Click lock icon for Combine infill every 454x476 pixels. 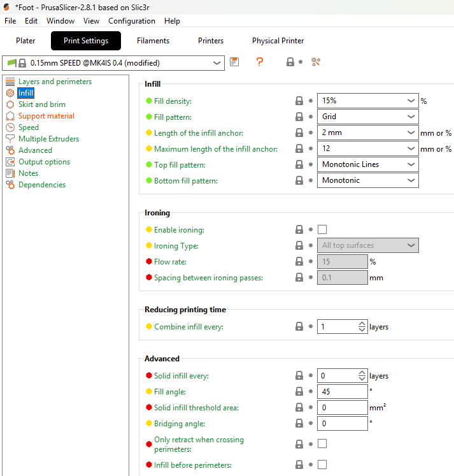coord(299,326)
